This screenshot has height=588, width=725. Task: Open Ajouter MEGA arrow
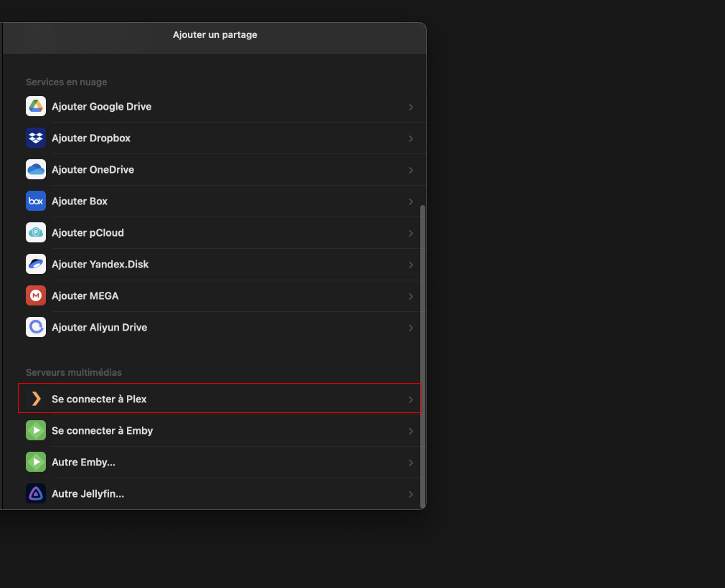point(411,296)
